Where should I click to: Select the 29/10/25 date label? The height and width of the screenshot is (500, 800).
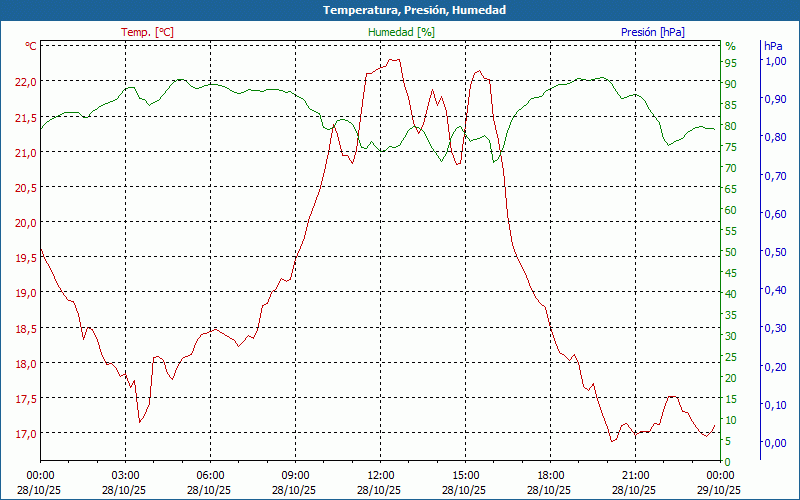click(x=720, y=490)
